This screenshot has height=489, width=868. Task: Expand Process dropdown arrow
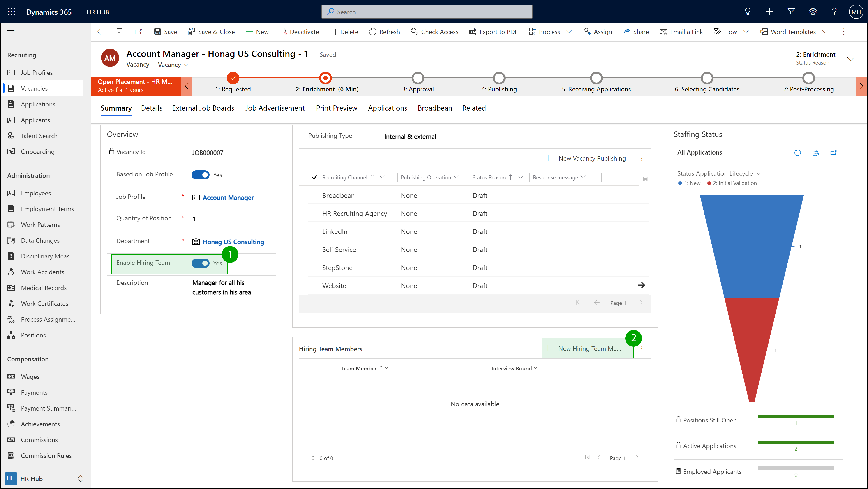(x=569, y=32)
